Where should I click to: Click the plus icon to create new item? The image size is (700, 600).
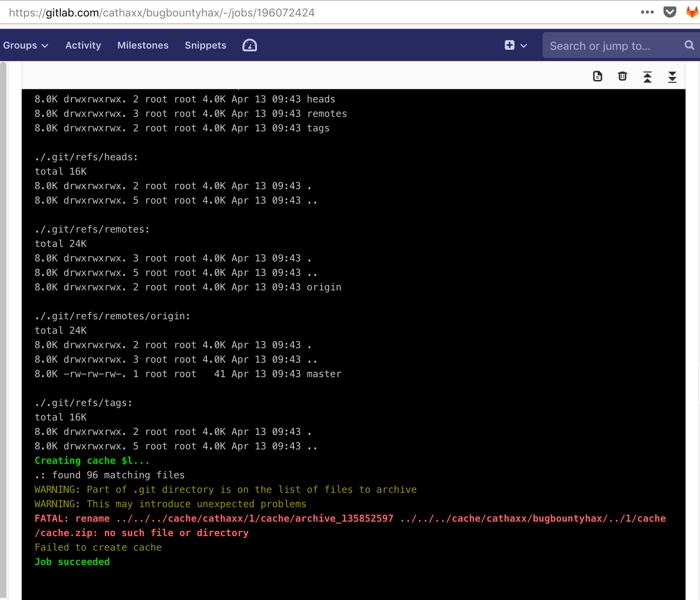509,45
